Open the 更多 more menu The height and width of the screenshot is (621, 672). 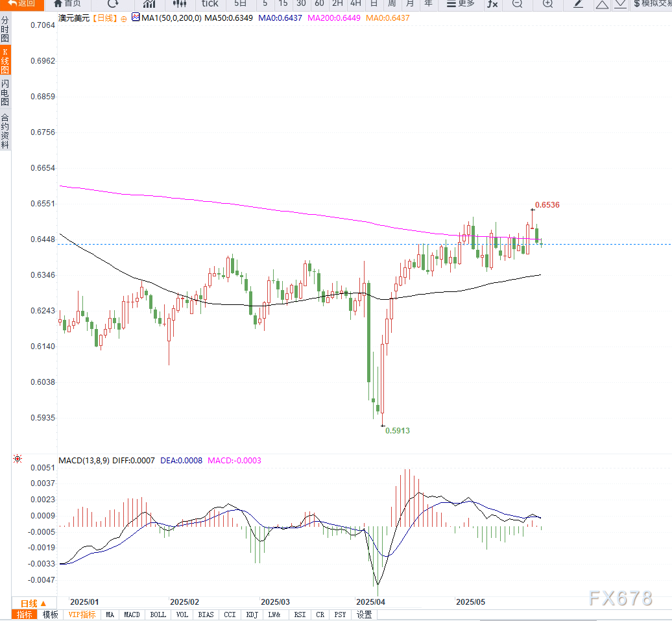pyautogui.click(x=461, y=4)
